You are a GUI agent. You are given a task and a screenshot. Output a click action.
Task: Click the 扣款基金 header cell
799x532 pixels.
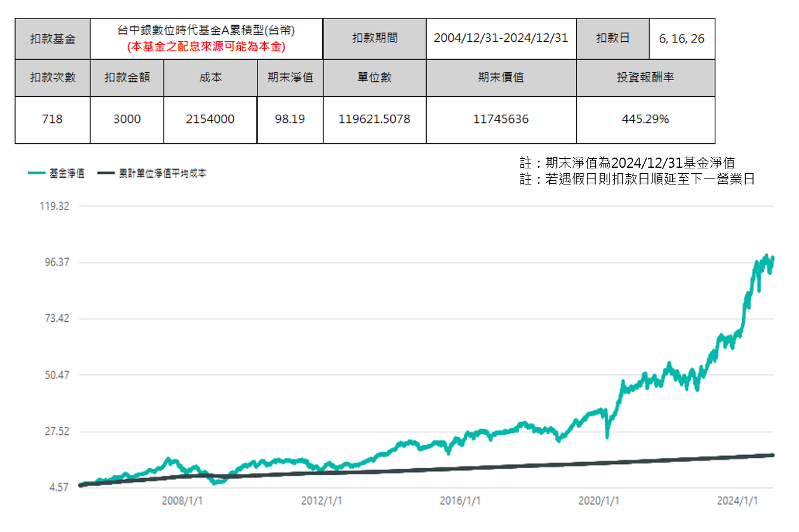[x=53, y=39]
